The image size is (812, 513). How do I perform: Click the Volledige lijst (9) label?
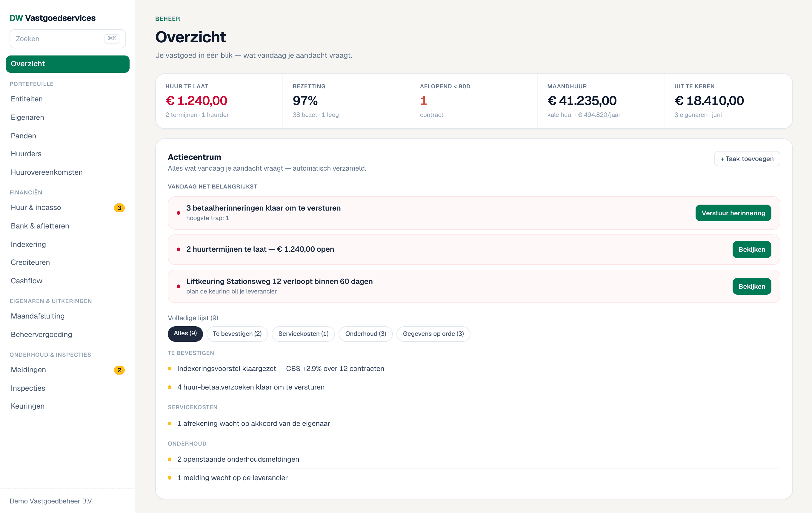[x=193, y=318]
